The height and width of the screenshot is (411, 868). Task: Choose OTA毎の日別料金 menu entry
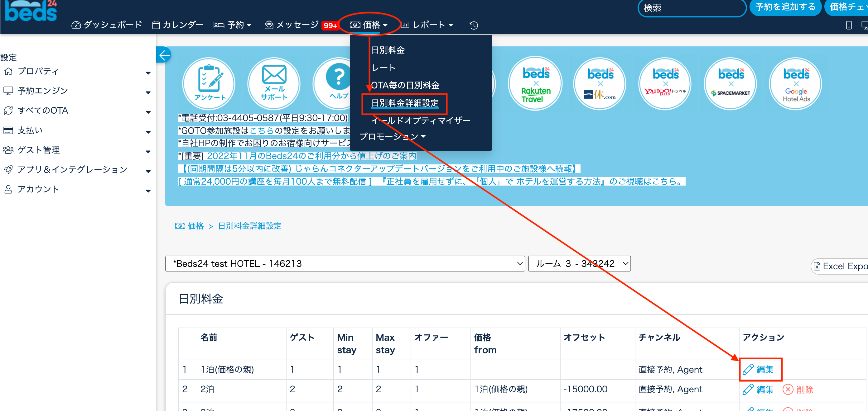click(x=405, y=85)
